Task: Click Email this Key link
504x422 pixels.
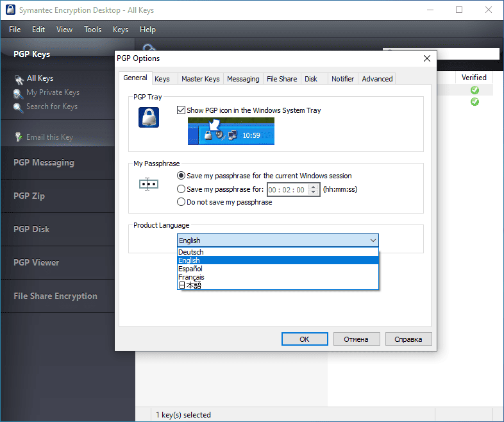Action: coord(49,137)
